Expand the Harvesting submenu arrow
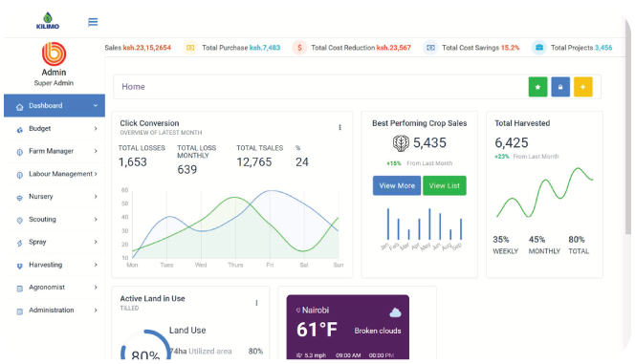Viewport: 635px width, 364px height. click(96, 265)
